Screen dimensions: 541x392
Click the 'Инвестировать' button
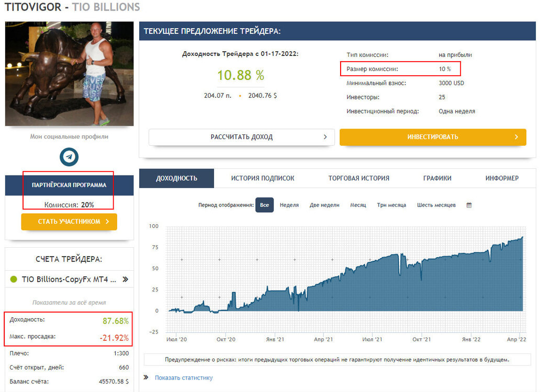433,137
